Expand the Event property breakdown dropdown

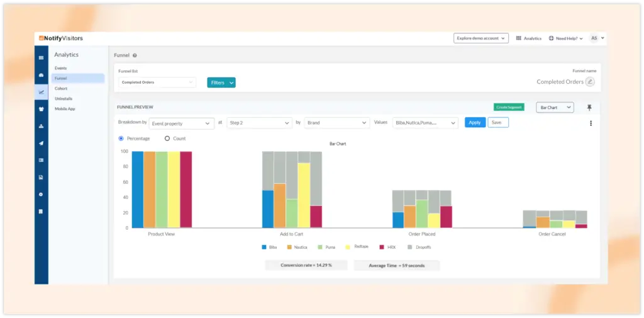pos(181,123)
